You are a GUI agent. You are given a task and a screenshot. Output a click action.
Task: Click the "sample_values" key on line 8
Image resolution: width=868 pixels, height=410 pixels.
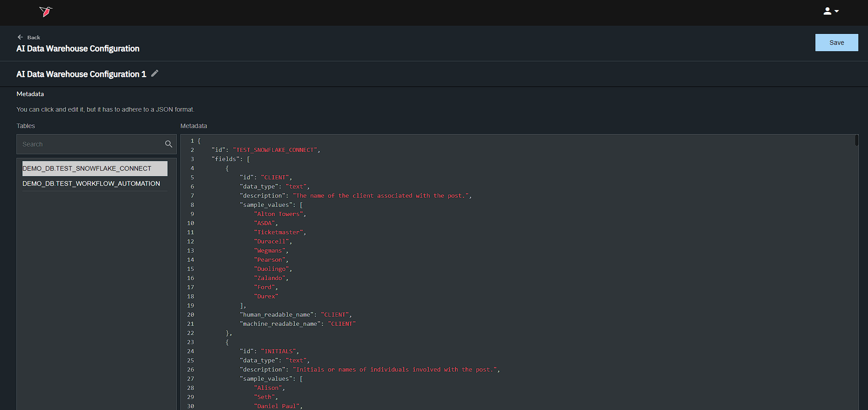coord(266,205)
